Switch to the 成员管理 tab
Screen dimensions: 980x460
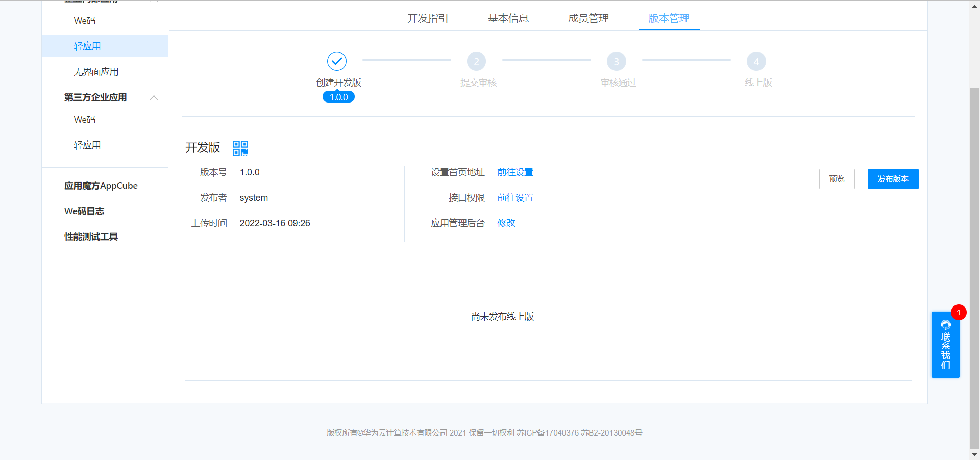coord(587,18)
